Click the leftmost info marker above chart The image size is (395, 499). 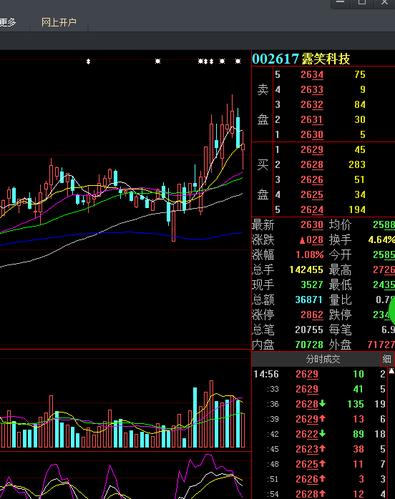[88, 61]
